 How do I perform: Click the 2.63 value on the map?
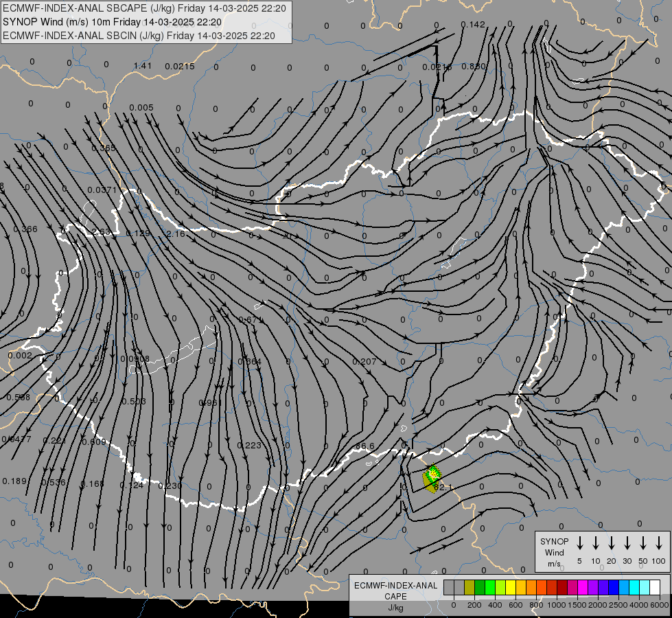[101, 231]
